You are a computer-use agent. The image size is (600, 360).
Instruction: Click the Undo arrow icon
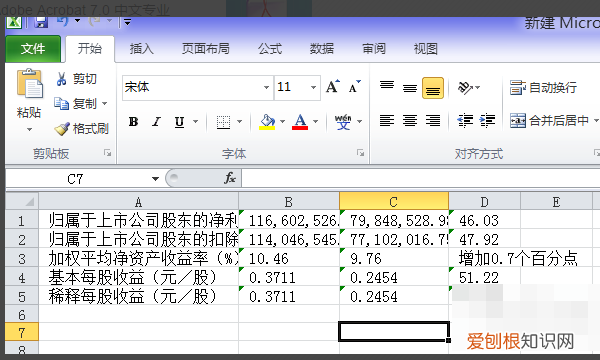[62, 21]
